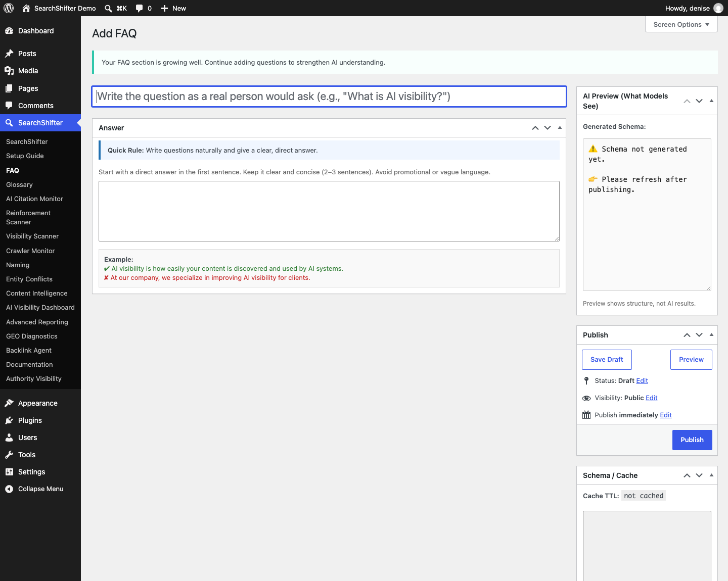Click the Comments icon in sidebar

coord(9,106)
